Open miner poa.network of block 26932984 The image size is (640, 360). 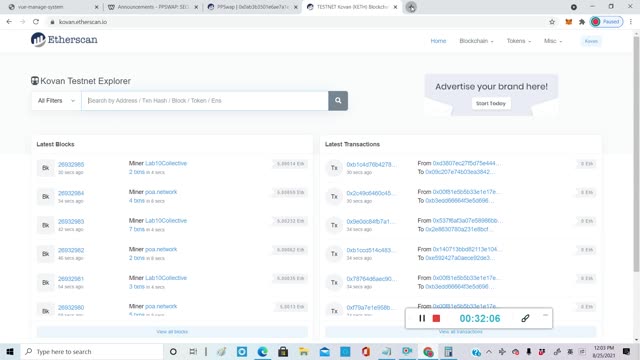pos(161,192)
